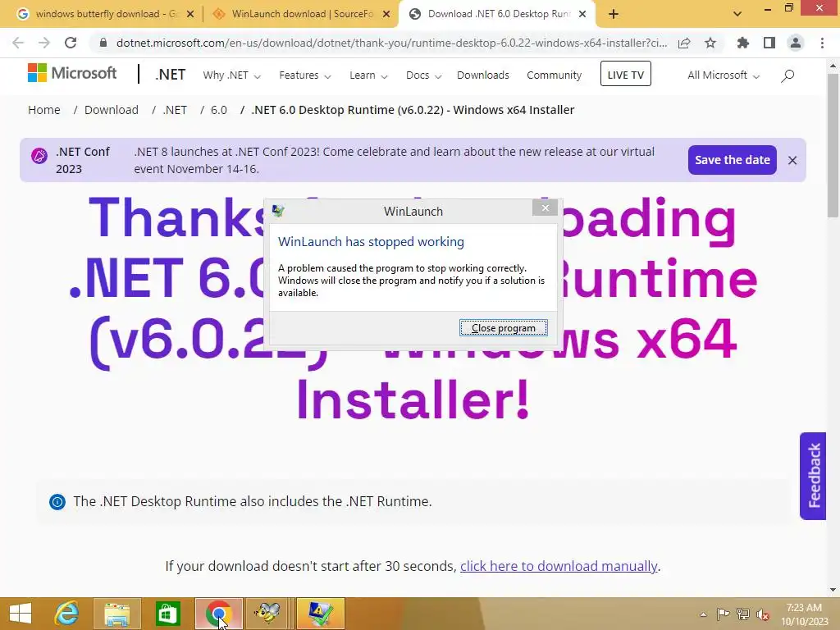Open the Extensions puzzle icon
This screenshot has width=840, height=630.
[743, 43]
